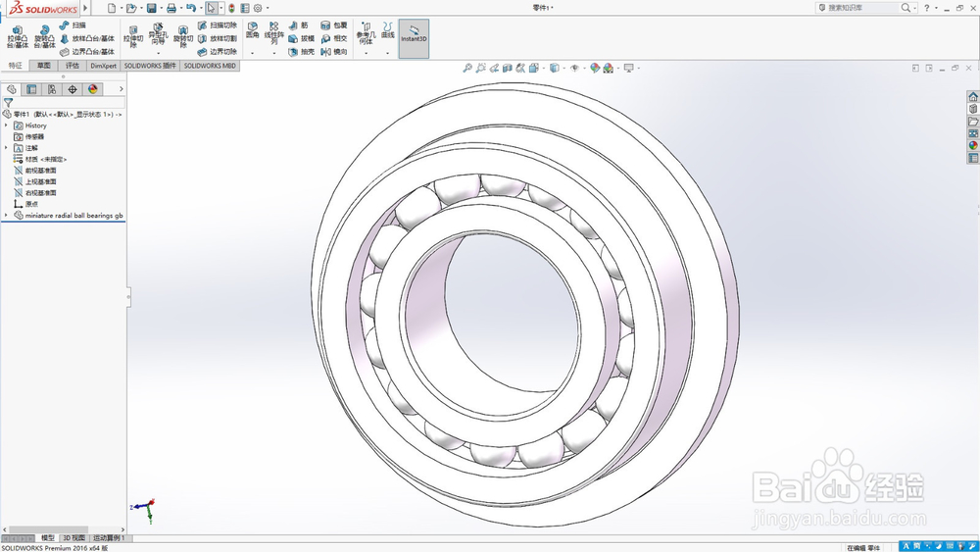Open the Hole Wizard (异型孔向导) tool
This screenshot has height=552, width=980.
tap(158, 33)
